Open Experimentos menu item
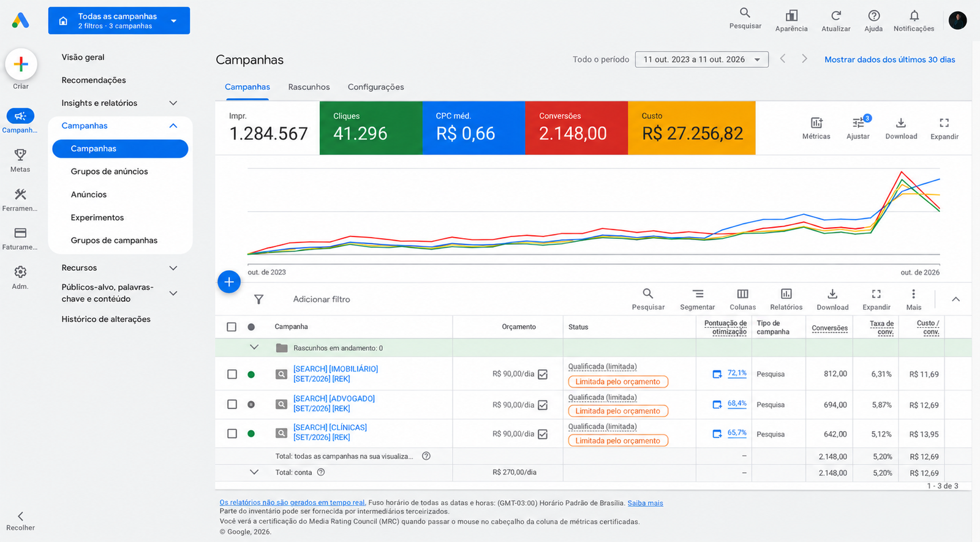Viewport: 980px width, 542px height. 97,217
